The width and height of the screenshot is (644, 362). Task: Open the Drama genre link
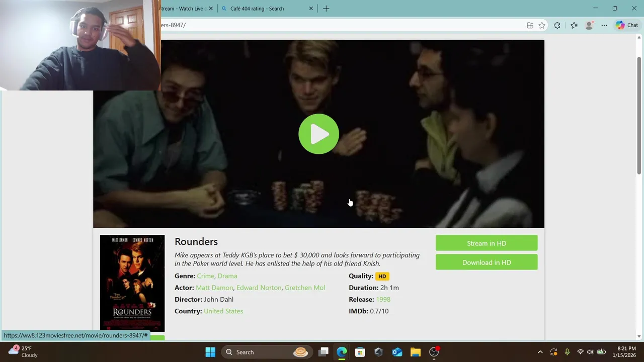point(227,276)
